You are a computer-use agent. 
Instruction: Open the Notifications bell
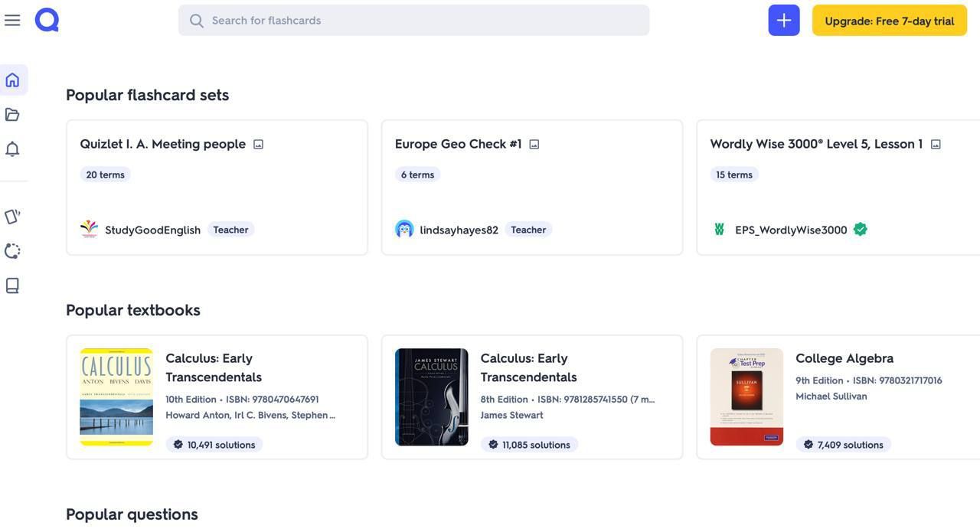[12, 149]
